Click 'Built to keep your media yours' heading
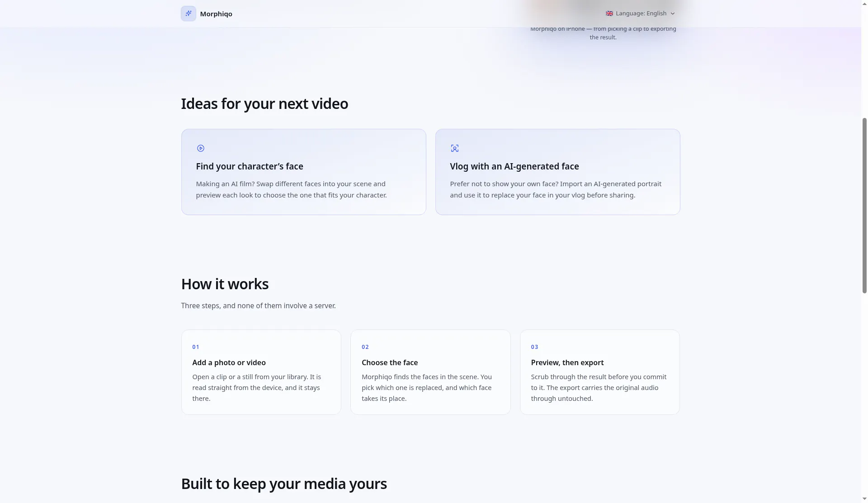Image resolution: width=868 pixels, height=503 pixels. [284, 484]
